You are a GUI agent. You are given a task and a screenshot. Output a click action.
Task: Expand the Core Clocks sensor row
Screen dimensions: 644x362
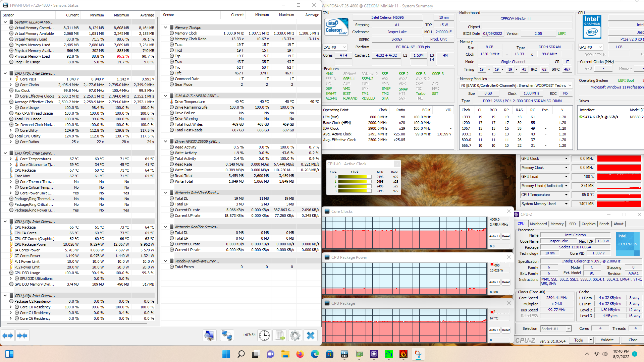coord(11,85)
